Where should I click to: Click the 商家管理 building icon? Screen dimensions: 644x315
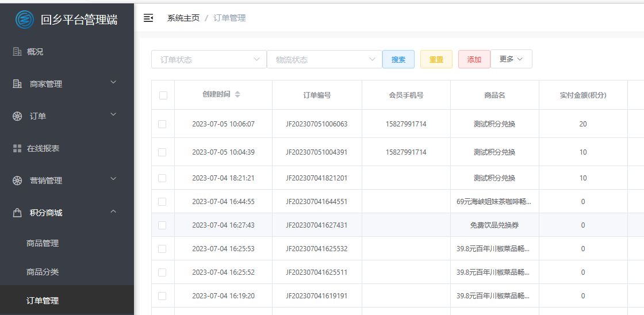[x=17, y=84]
